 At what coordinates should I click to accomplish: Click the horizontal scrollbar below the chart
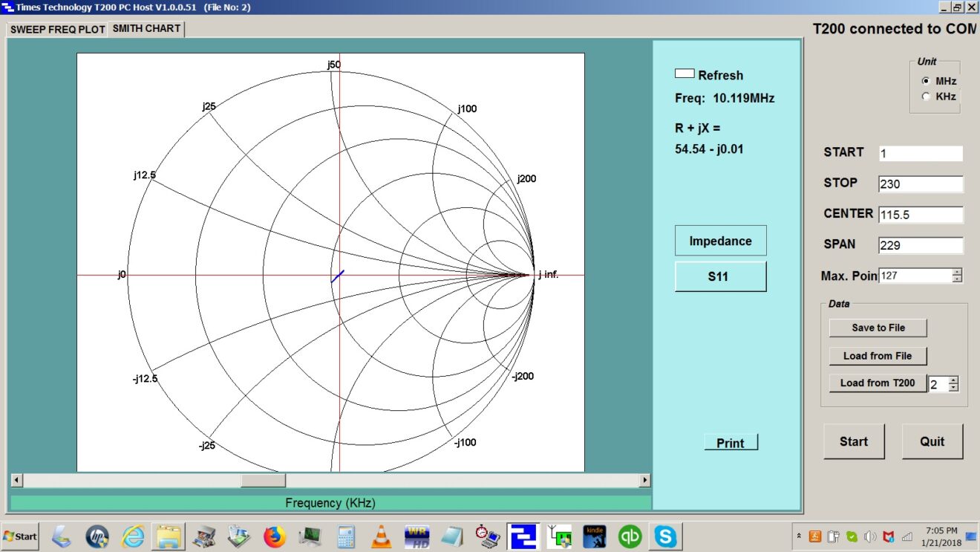pos(262,481)
